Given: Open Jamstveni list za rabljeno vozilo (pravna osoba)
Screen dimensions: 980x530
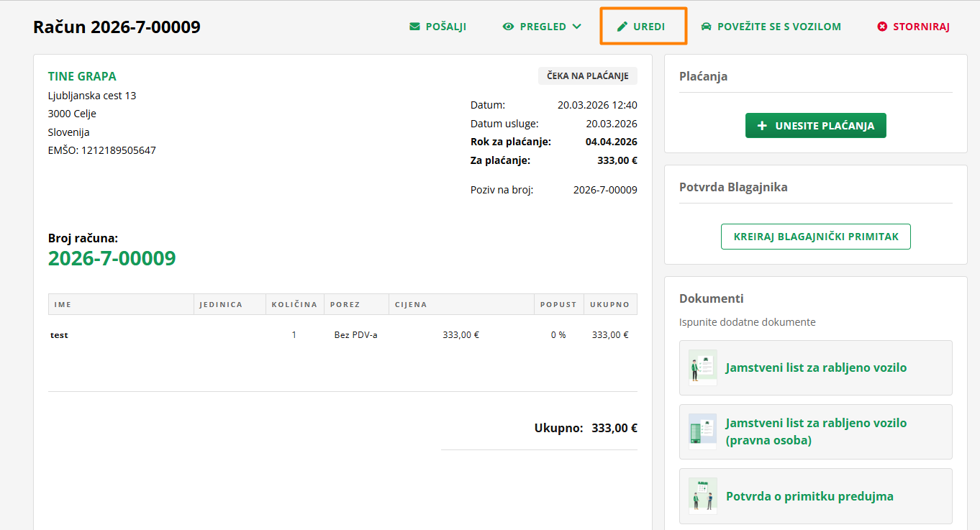Looking at the screenshot, I should (x=816, y=431).
